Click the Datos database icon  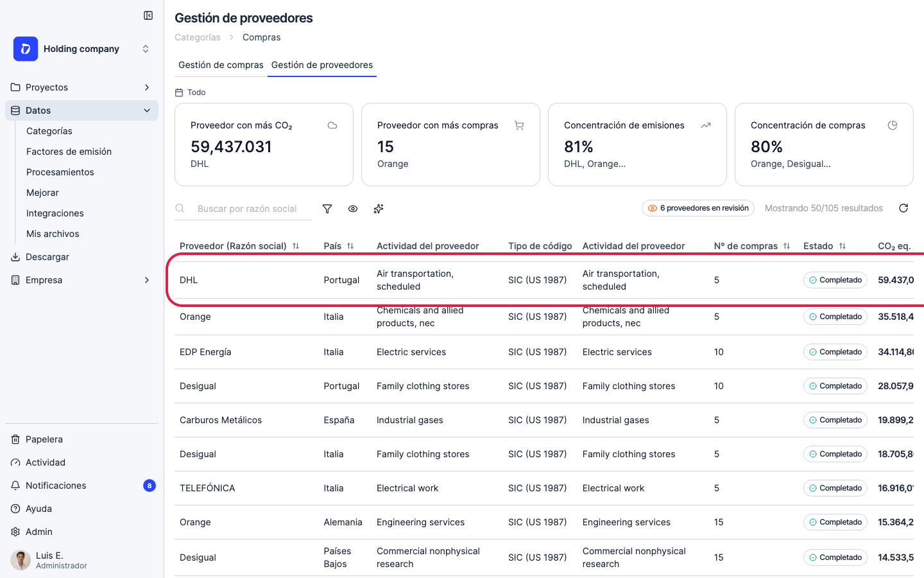[15, 110]
